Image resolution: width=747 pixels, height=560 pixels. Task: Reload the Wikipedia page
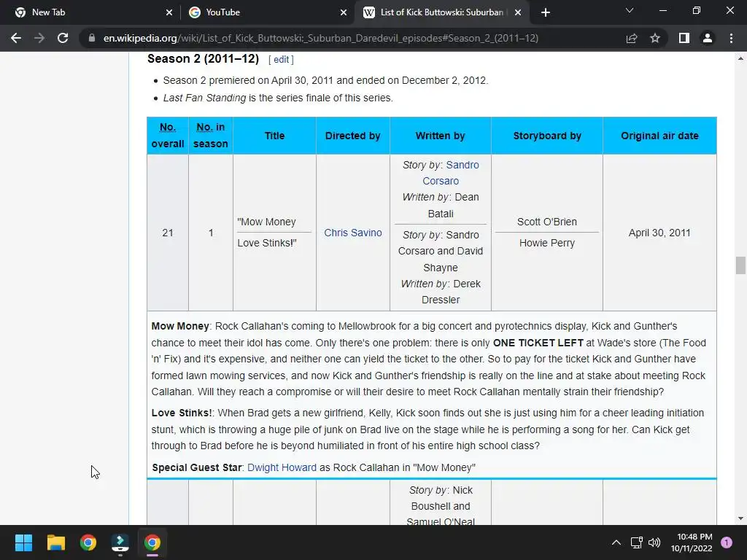[63, 38]
